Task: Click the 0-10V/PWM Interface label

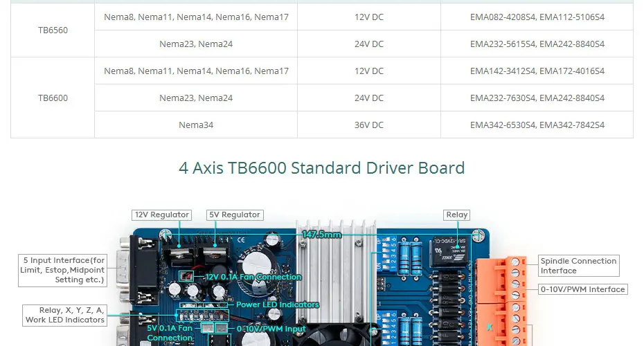Action: click(x=583, y=289)
